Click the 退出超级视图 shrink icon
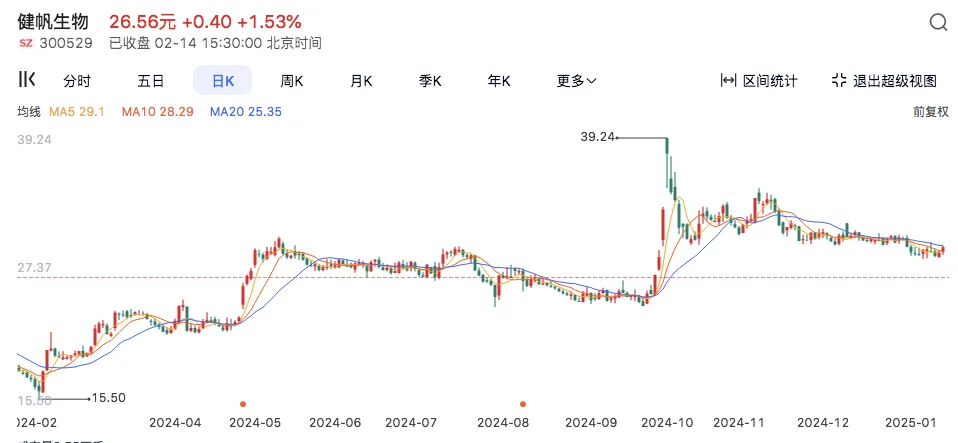The height and width of the screenshot is (443, 958). pos(838,81)
